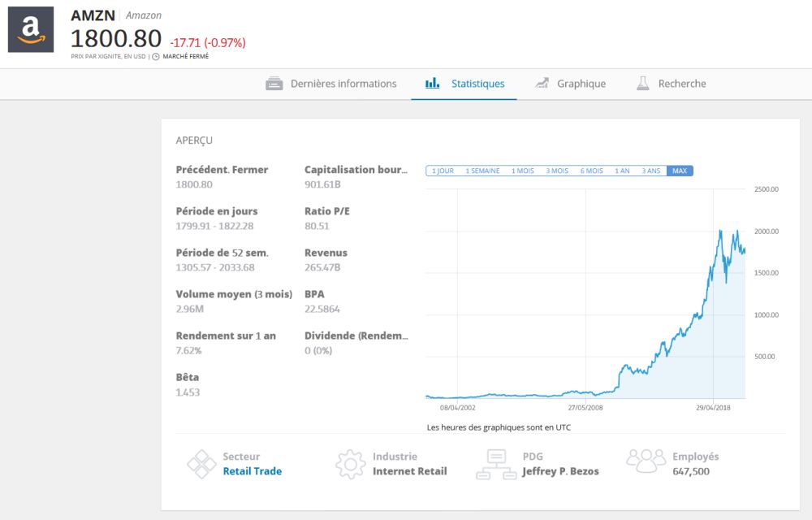Open the PDG hierarchy icon
The height and width of the screenshot is (520, 812).
pyautogui.click(x=497, y=463)
